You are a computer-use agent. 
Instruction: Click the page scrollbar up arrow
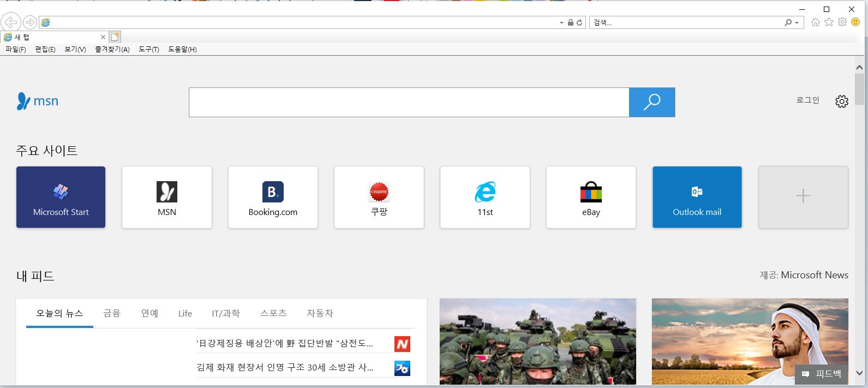[x=859, y=68]
